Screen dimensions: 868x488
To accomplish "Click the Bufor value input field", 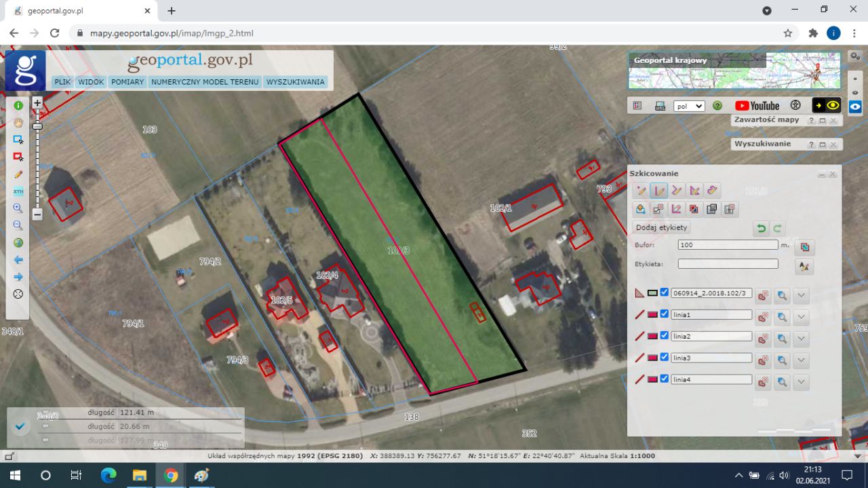I will pyautogui.click(x=728, y=244).
